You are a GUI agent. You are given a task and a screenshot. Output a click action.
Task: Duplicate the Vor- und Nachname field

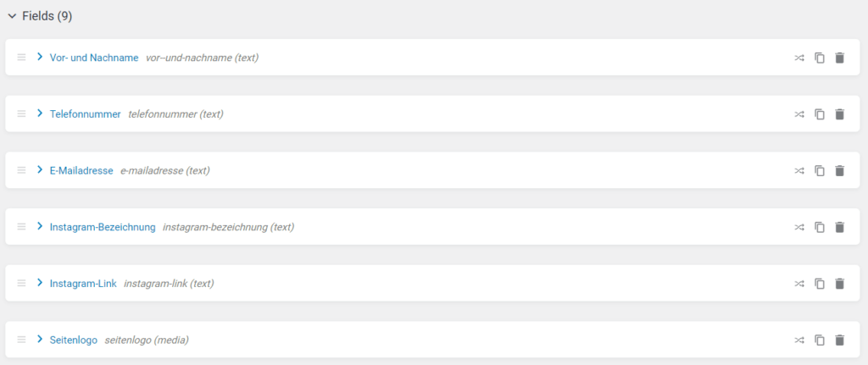pos(820,58)
